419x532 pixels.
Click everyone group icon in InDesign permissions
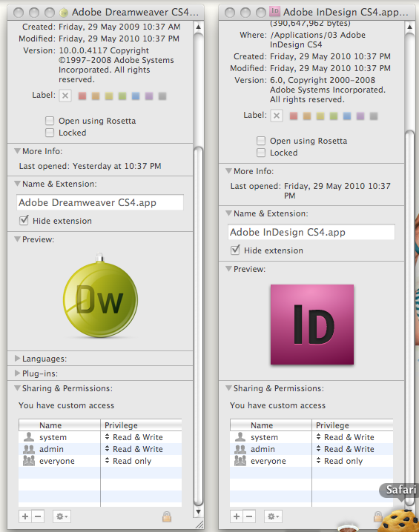pyautogui.click(x=240, y=461)
